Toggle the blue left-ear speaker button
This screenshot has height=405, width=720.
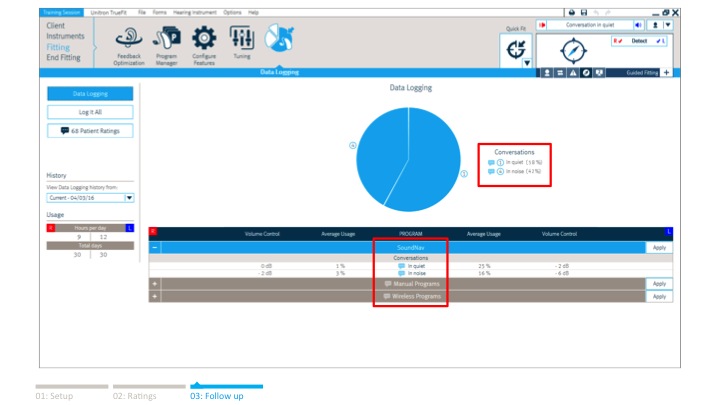coord(636,24)
